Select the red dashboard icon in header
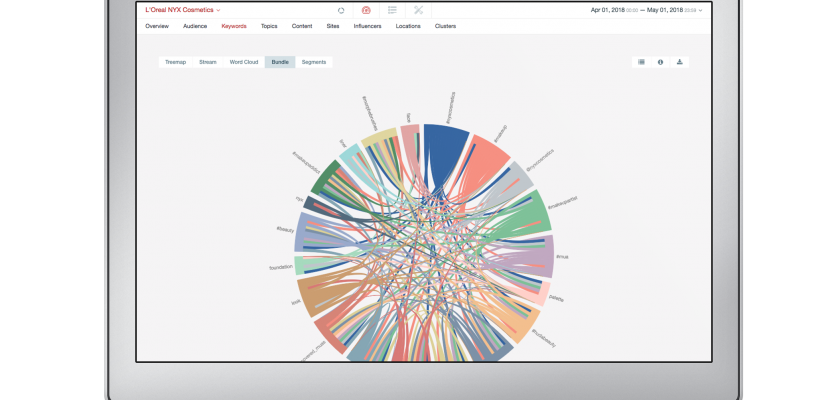Screen dimensions: 840x400 pyautogui.click(x=366, y=10)
